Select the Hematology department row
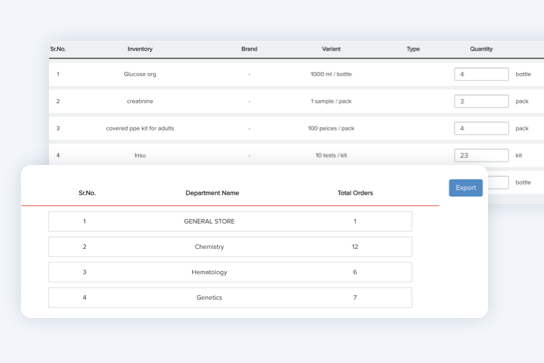This screenshot has height=363, width=544. [x=230, y=272]
